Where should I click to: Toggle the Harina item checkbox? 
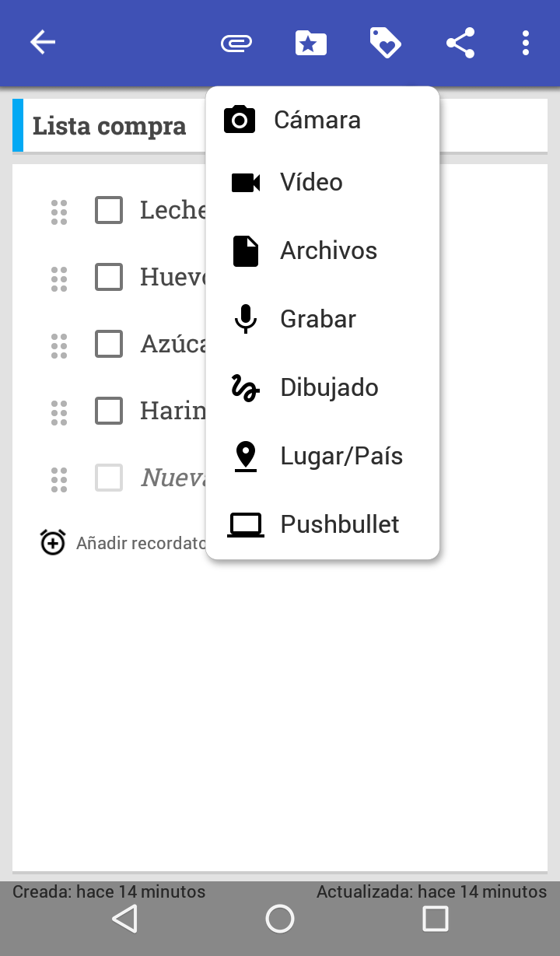109,411
